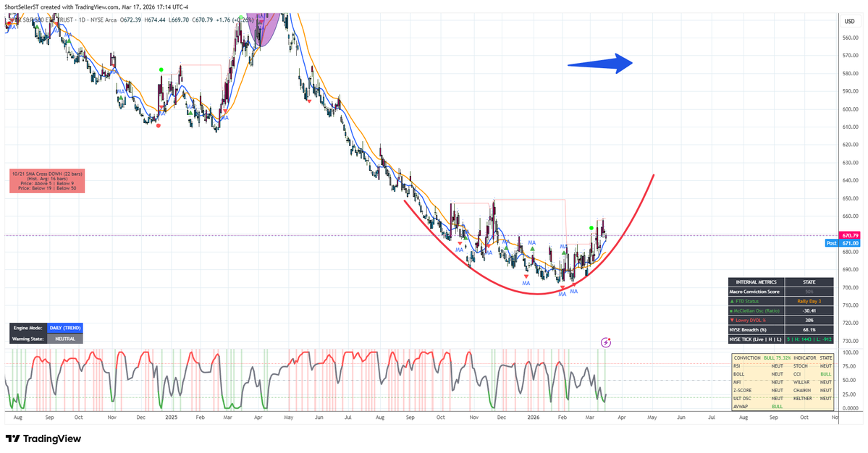Click the C670.79 close price value
868x453 pixels.
203,20
